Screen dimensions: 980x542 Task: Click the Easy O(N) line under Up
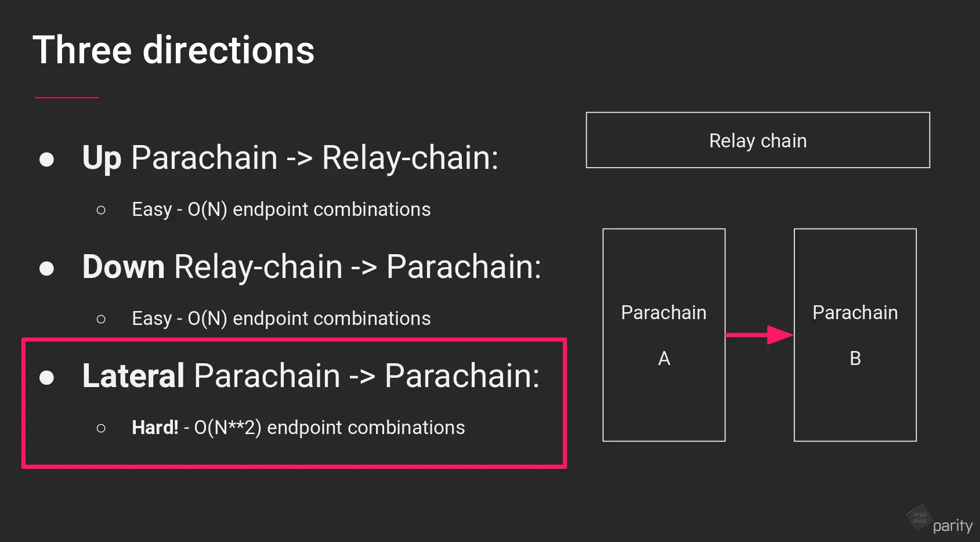coord(281,209)
